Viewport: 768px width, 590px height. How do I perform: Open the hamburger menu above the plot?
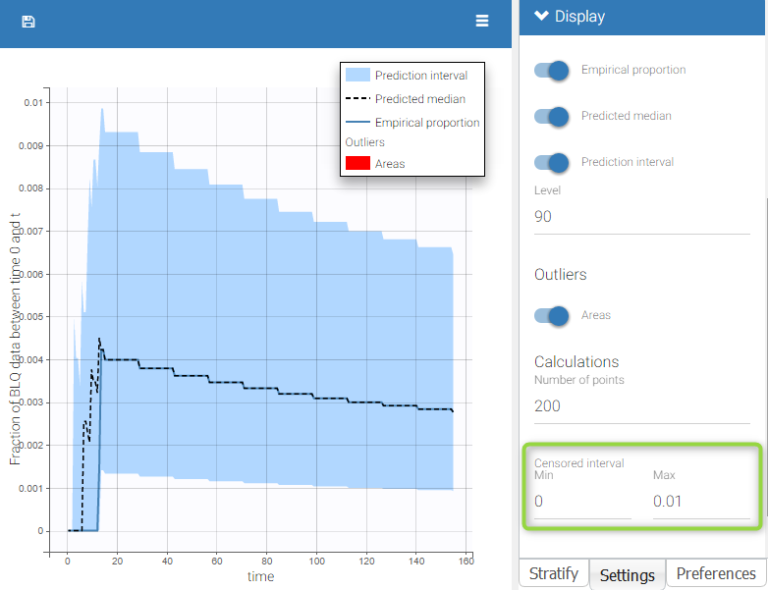tap(482, 21)
